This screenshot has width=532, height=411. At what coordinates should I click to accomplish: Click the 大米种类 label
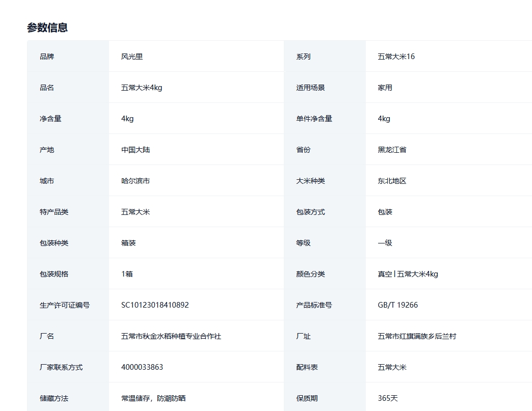click(x=310, y=181)
